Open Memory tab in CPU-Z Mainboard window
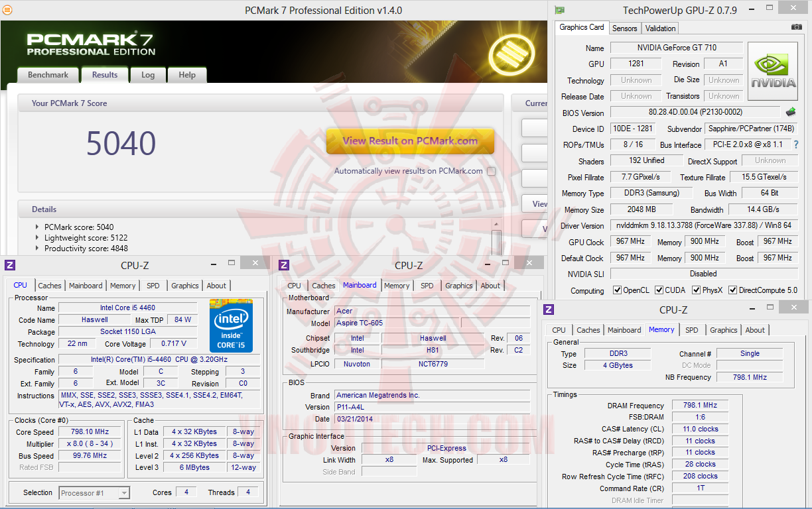This screenshot has width=812, height=509. [397, 286]
